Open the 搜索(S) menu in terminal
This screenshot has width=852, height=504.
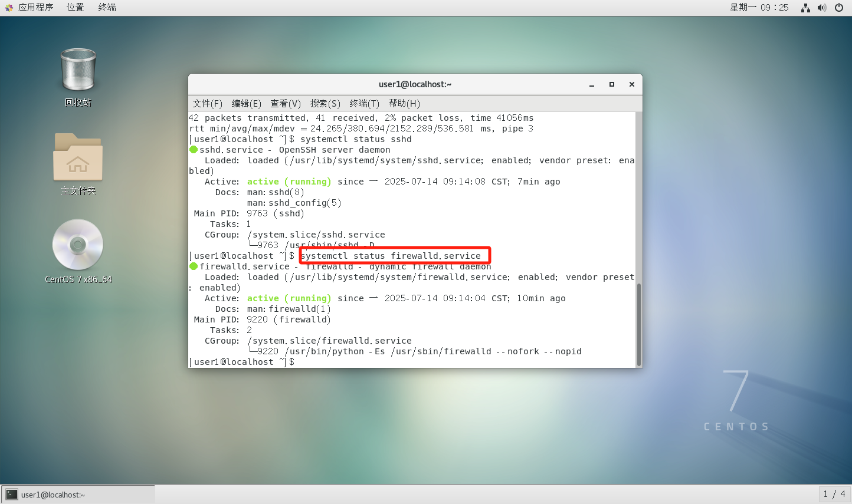(x=325, y=103)
